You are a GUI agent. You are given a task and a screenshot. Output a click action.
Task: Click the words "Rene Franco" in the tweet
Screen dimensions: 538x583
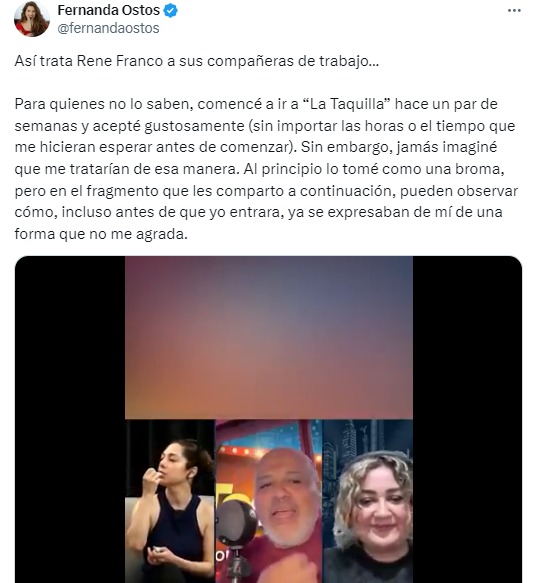pos(120,61)
